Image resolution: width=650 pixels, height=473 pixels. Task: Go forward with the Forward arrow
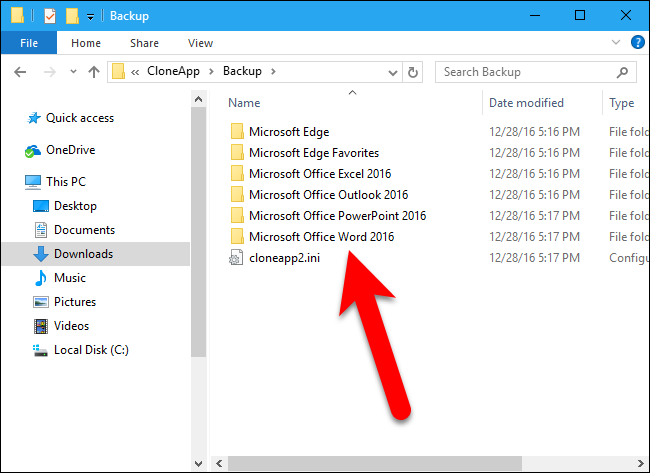pyautogui.click(x=50, y=72)
